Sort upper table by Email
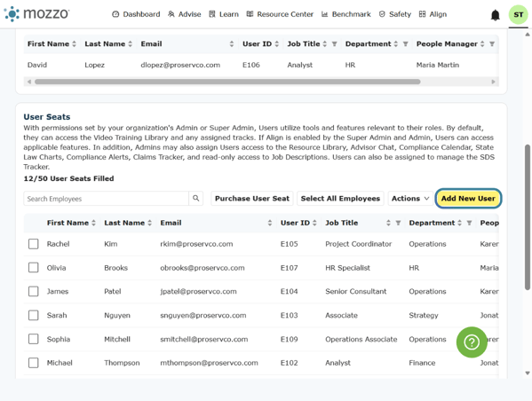This screenshot has width=532, height=401. coord(232,43)
